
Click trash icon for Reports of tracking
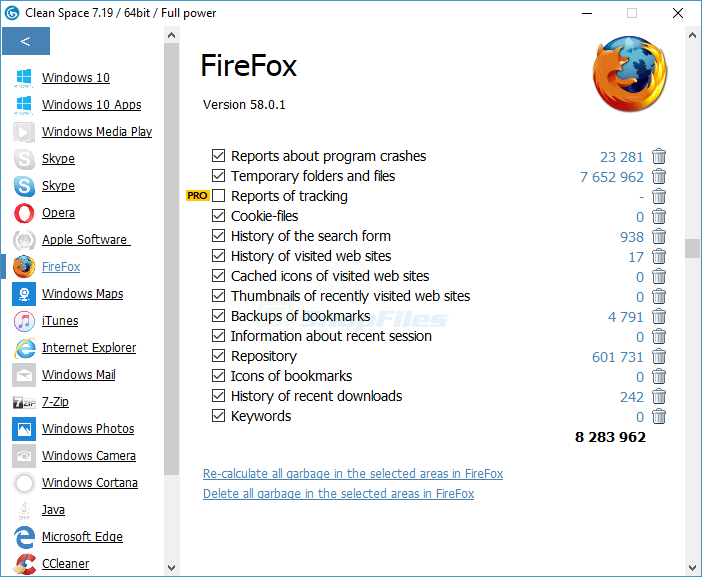point(659,197)
